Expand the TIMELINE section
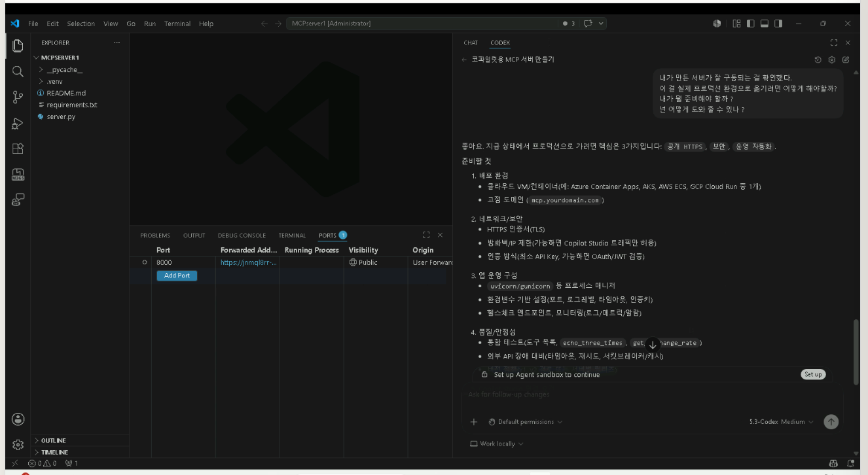This screenshot has width=868, height=475. coord(81,452)
